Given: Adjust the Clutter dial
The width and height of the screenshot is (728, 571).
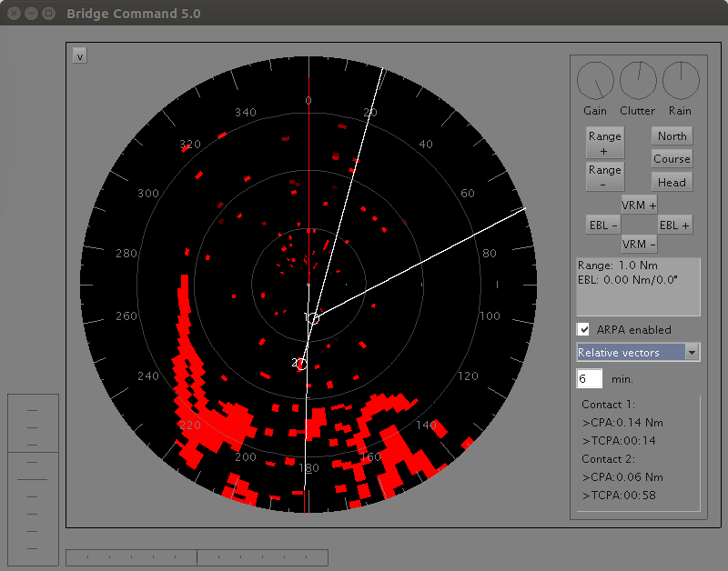Looking at the screenshot, I should (638, 81).
